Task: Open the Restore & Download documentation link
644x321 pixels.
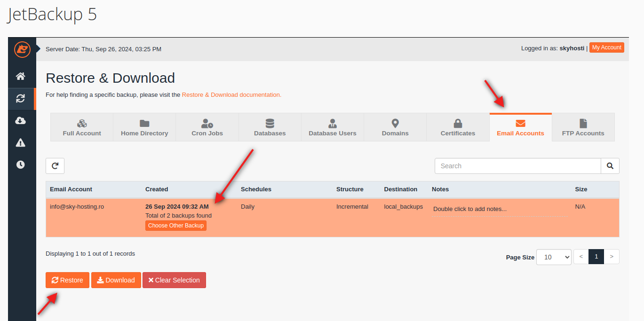Action: (x=231, y=94)
